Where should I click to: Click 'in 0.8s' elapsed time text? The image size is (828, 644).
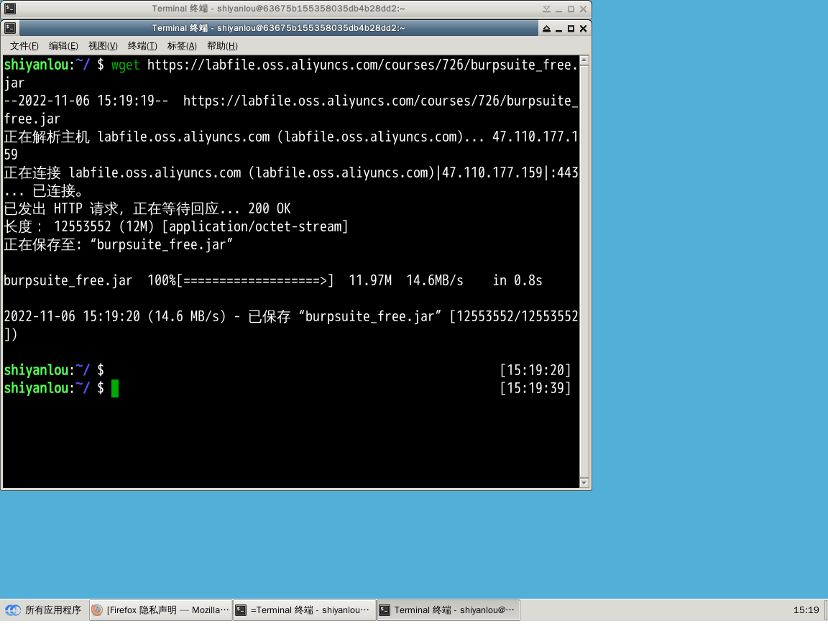(517, 280)
